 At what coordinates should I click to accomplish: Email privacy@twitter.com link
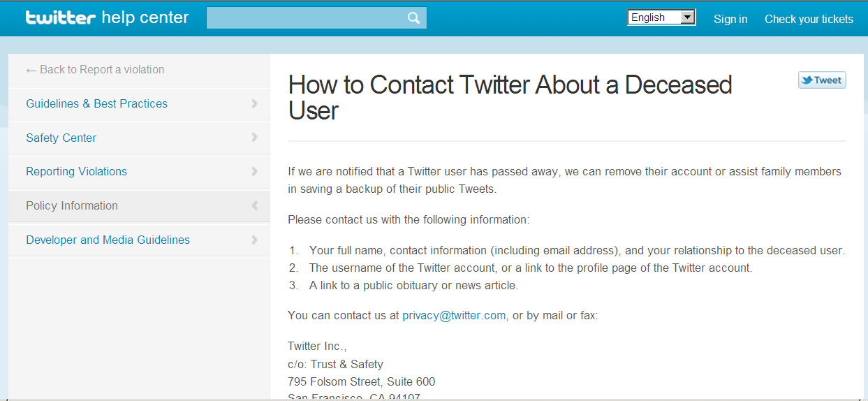coord(454,316)
